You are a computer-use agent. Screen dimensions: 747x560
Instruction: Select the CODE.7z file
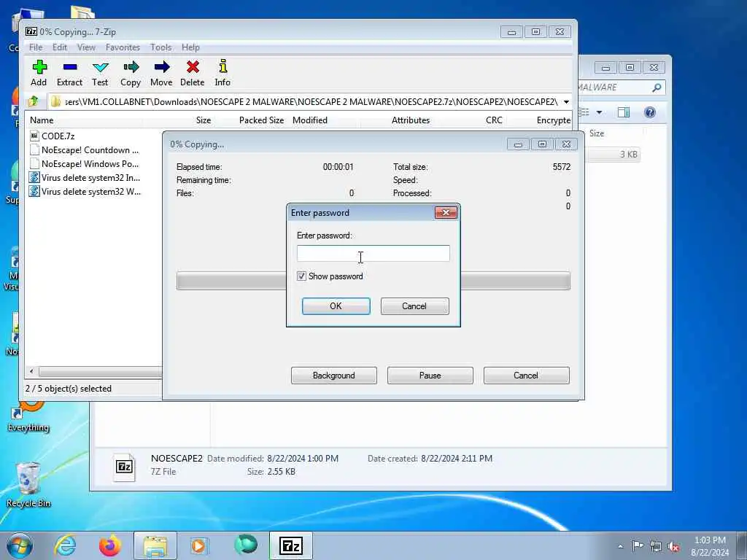(58, 136)
